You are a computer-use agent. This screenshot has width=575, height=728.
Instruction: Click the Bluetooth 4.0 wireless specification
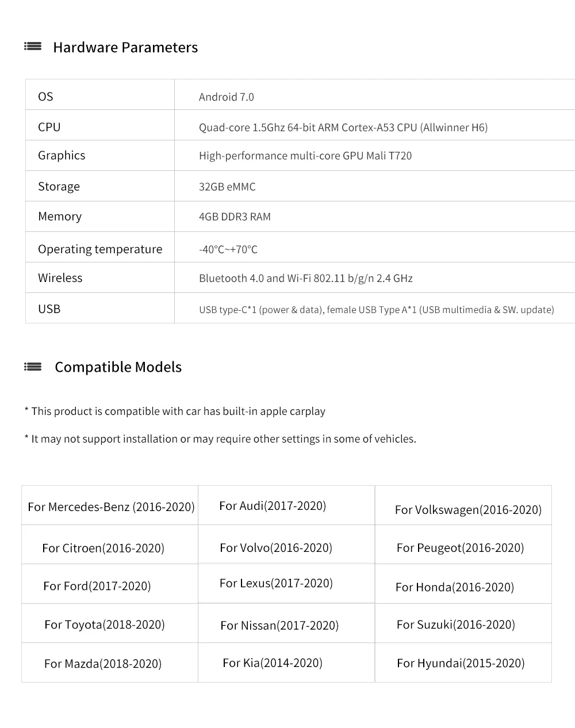pyautogui.click(x=306, y=278)
